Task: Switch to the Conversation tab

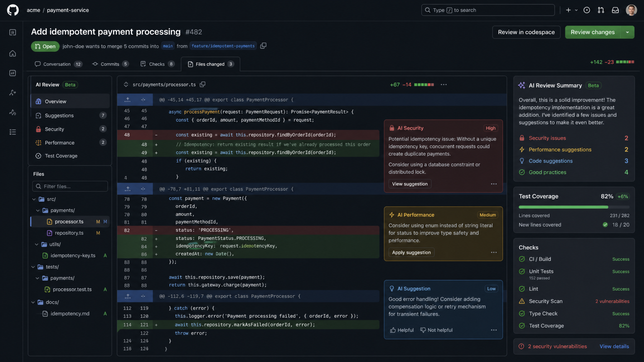Action: point(58,64)
